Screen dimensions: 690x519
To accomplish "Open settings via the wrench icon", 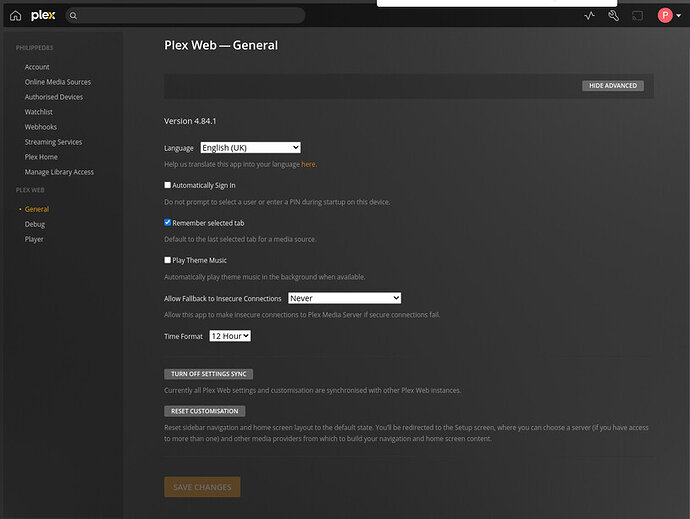I will coord(613,16).
